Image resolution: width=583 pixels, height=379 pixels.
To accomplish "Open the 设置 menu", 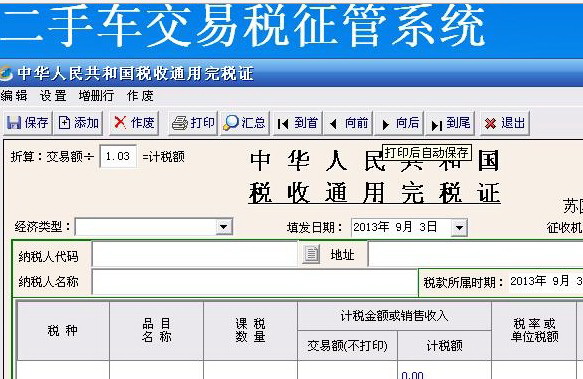I will 53,96.
